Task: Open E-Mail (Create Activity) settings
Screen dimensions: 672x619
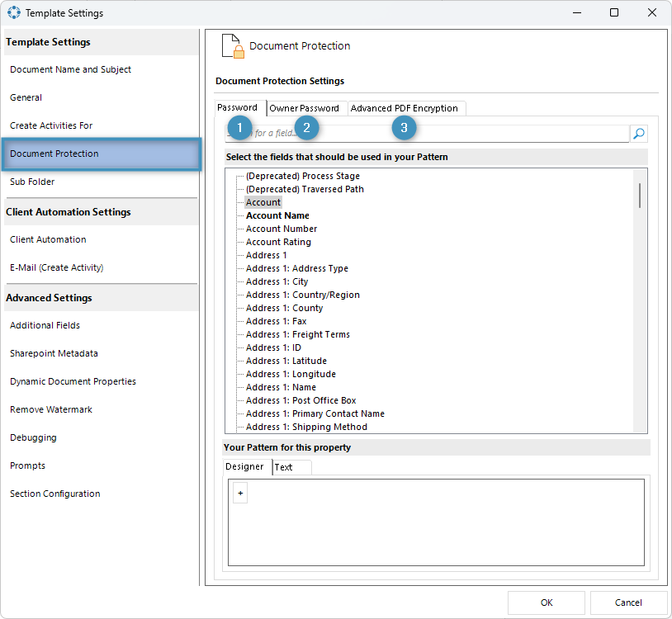Action: point(57,267)
